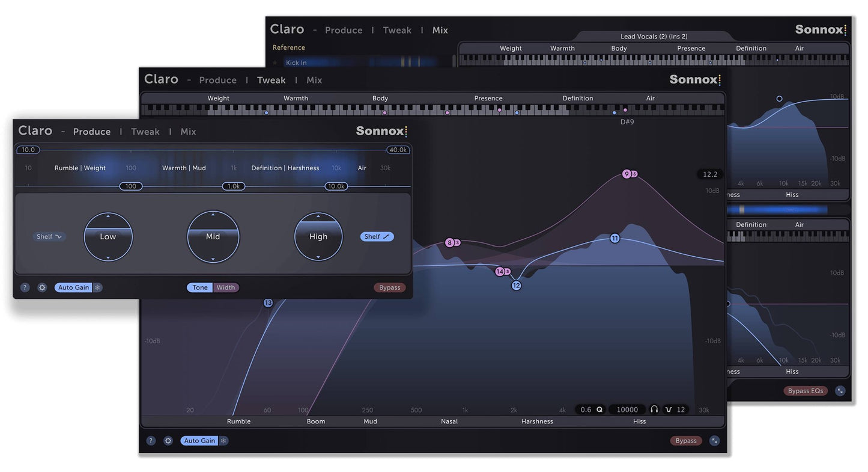This screenshot has width=868, height=472.
Task: Expand the Reference section in the Mix window
Action: pos(288,47)
